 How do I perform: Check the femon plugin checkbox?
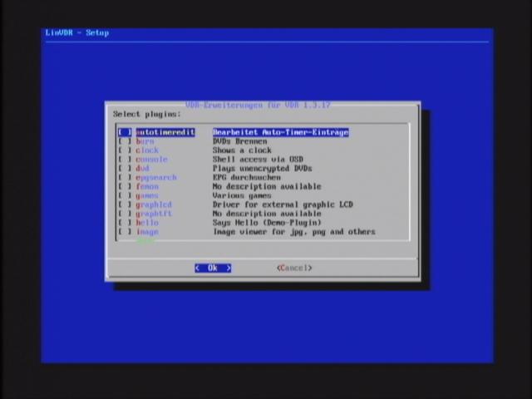tap(125, 187)
